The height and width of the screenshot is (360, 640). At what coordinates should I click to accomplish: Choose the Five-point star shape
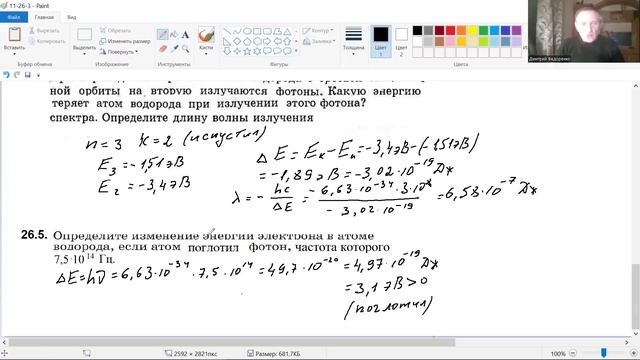pyautogui.click(x=247, y=51)
